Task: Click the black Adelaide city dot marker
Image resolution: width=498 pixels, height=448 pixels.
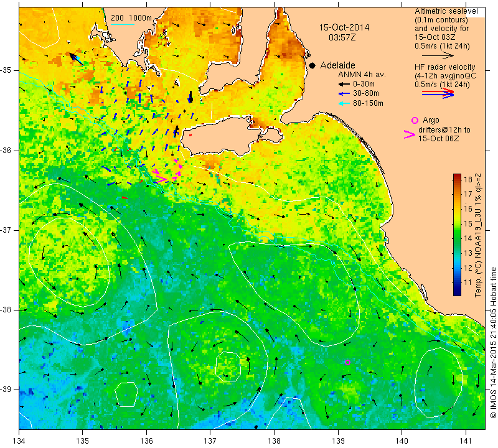Action: (312, 65)
